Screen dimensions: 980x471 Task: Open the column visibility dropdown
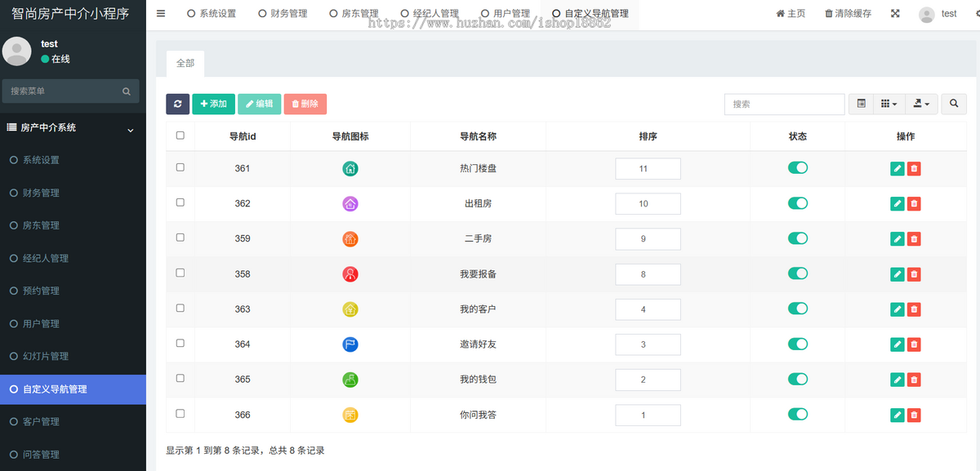tap(889, 104)
